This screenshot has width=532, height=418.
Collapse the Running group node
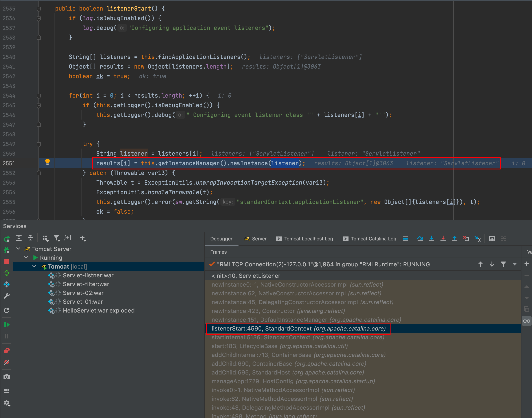click(x=26, y=257)
